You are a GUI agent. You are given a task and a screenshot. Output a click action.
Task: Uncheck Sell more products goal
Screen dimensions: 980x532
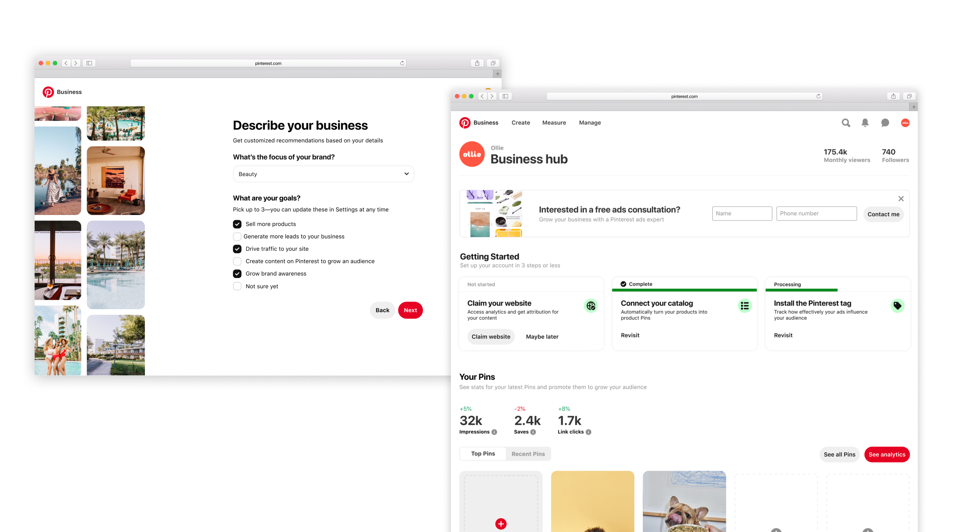[x=237, y=224]
